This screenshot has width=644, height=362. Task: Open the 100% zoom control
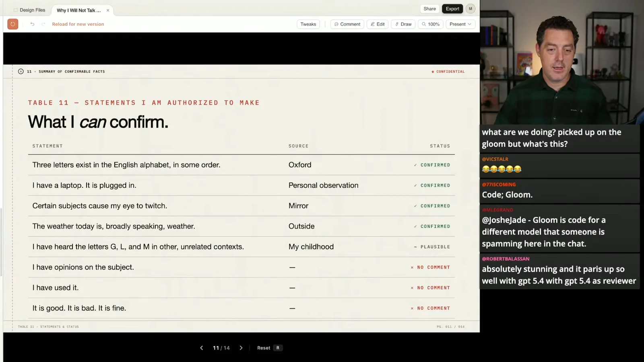coord(430,24)
